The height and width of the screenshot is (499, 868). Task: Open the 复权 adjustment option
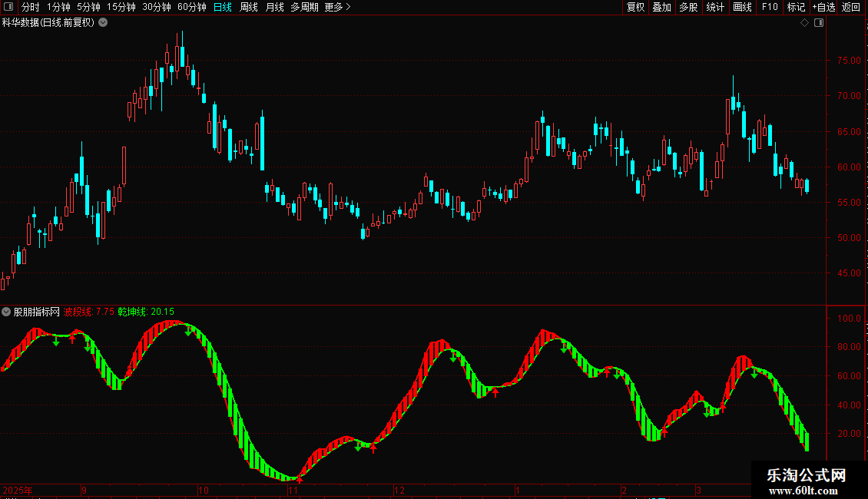coord(635,7)
